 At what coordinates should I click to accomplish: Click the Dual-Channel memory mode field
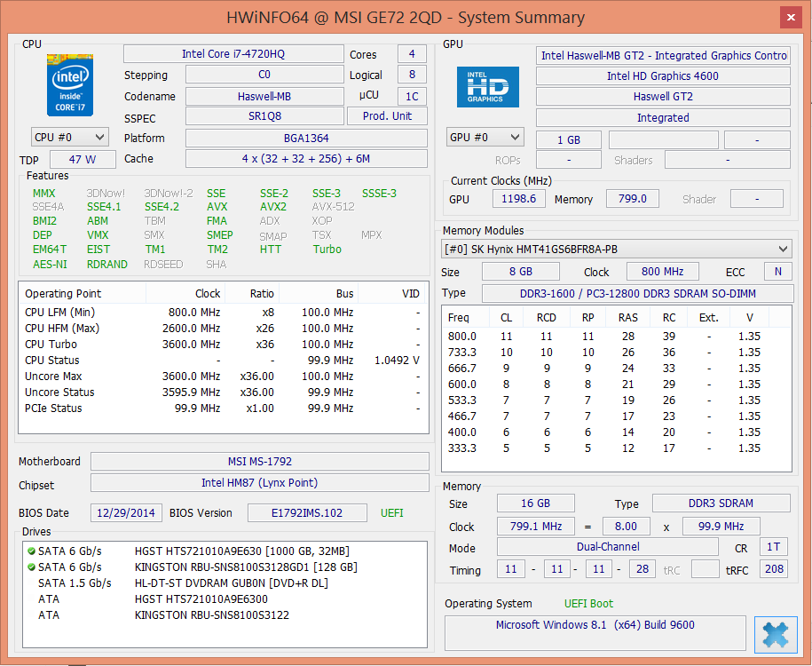tap(608, 547)
